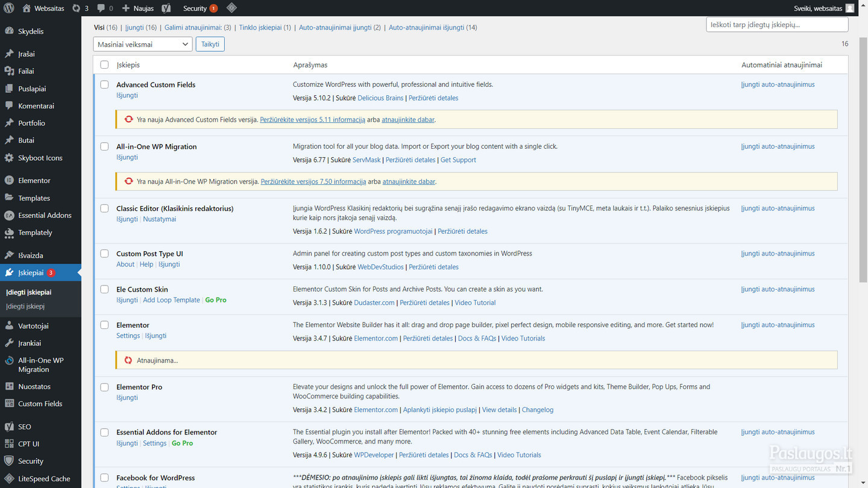Click the Taikyti button
The image size is (868, 488).
[x=210, y=44]
